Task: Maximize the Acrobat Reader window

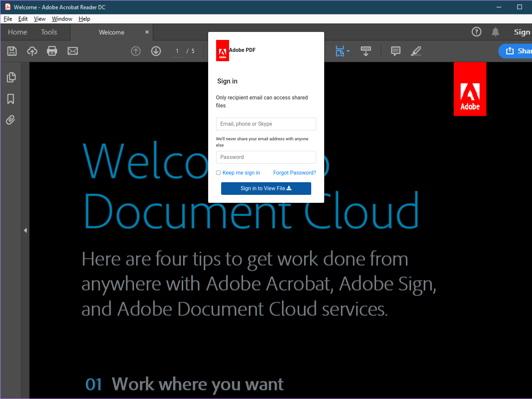Action: (x=519, y=7)
